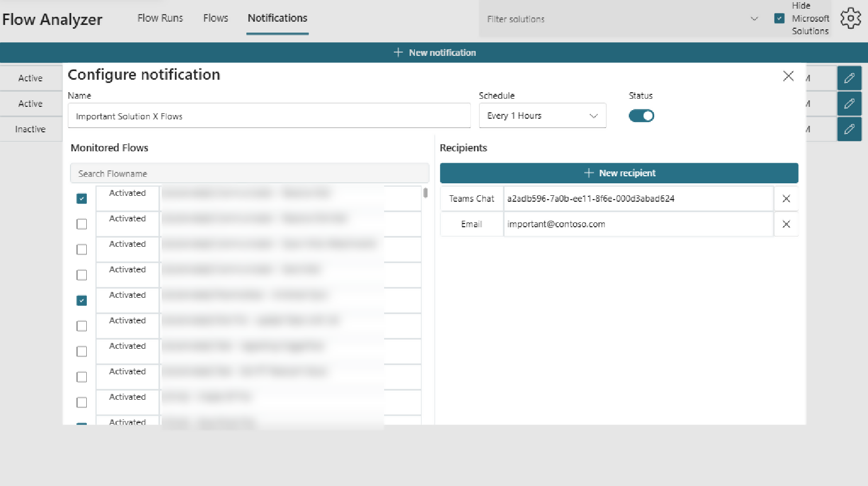Screen dimensions: 868x486
Task: Uncheck the first monitored flow checkbox
Action: [x=82, y=199]
